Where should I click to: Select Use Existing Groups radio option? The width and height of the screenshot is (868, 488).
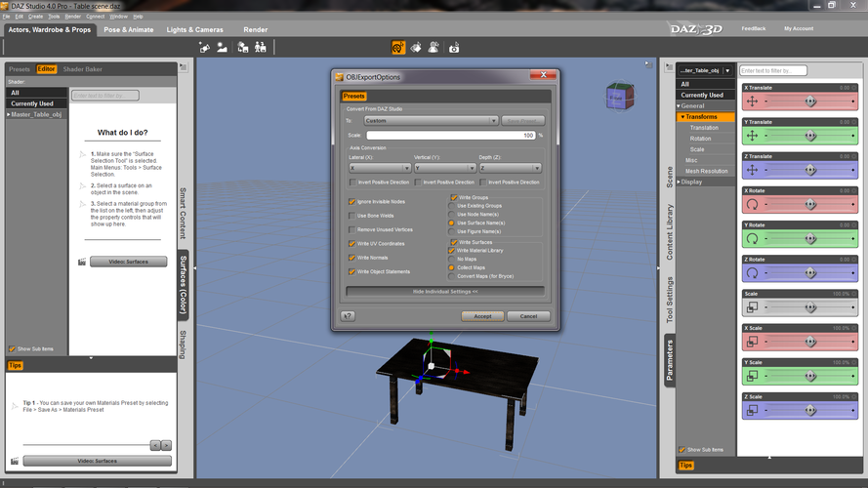click(452, 206)
